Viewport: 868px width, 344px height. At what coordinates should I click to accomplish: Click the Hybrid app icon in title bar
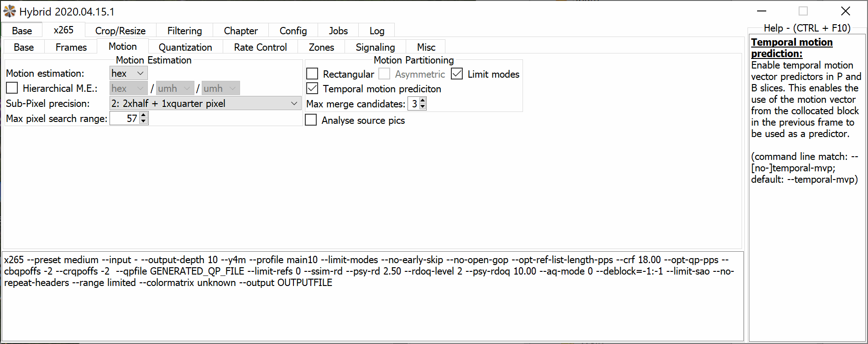tap(10, 11)
